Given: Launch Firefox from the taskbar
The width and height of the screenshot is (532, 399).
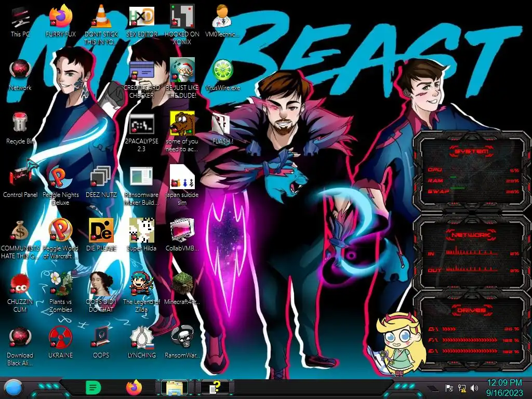Looking at the screenshot, I should coord(134,388).
